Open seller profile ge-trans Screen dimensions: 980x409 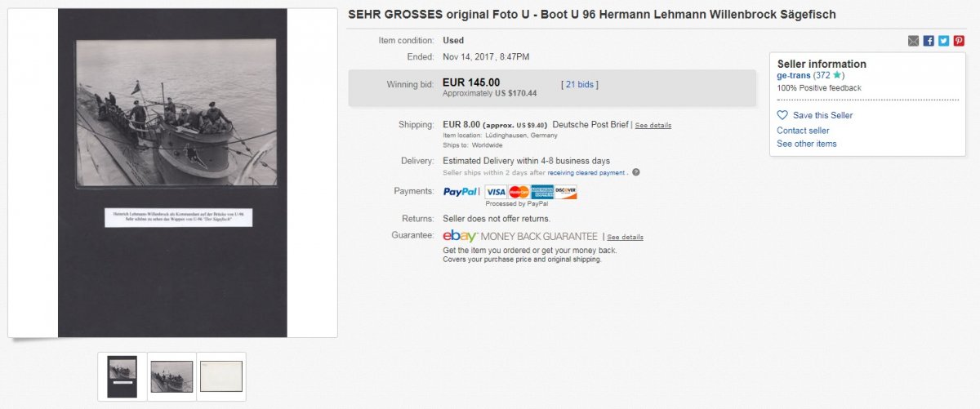pos(793,75)
